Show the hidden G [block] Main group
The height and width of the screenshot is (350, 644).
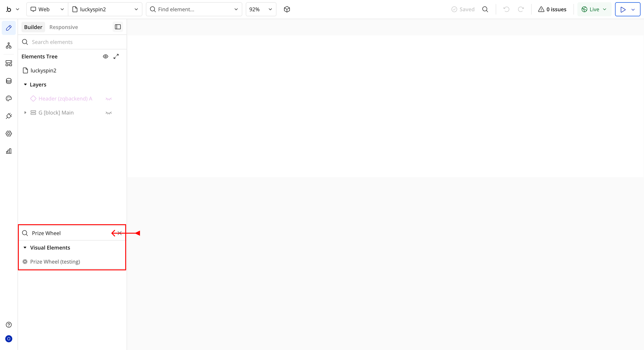pos(108,113)
